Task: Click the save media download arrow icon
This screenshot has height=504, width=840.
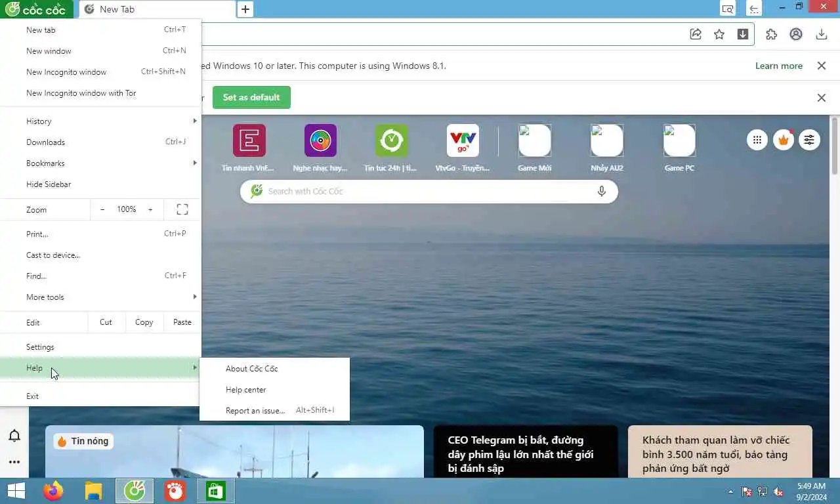Action: (743, 34)
